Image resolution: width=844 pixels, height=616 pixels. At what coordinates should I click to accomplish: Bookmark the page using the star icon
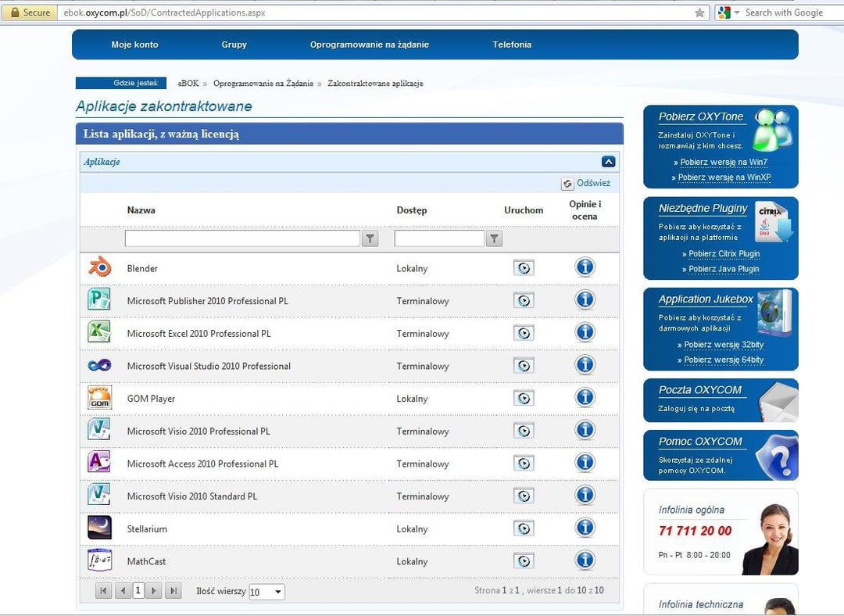click(x=699, y=13)
